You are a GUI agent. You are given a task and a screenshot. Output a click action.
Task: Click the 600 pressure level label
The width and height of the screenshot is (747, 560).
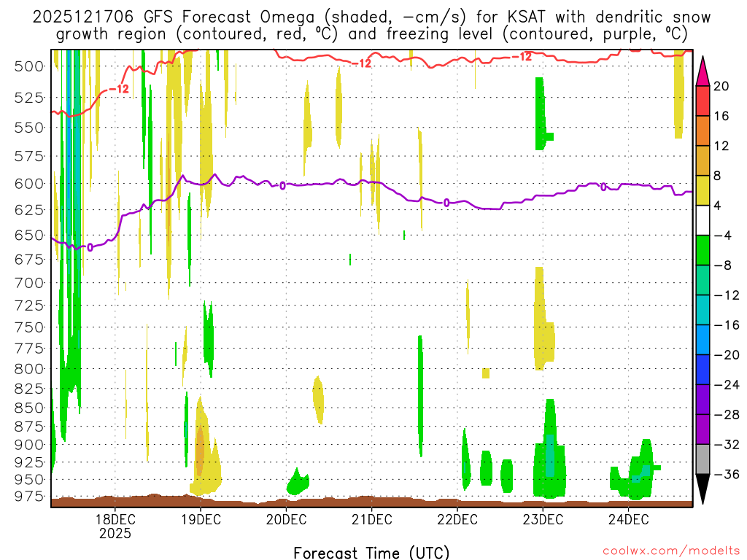[x=29, y=184]
